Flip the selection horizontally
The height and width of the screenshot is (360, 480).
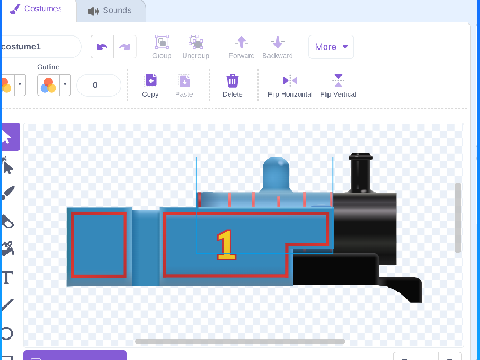(x=290, y=86)
